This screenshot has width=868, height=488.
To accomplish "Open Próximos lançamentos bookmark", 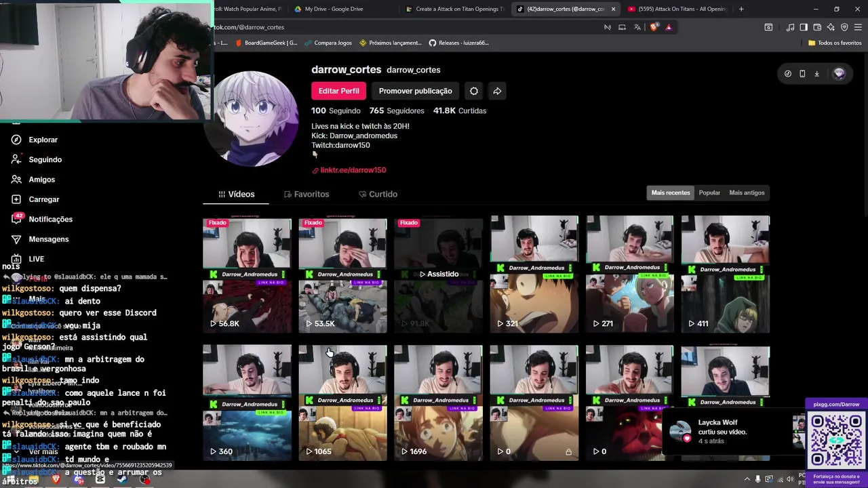I will (x=390, y=43).
